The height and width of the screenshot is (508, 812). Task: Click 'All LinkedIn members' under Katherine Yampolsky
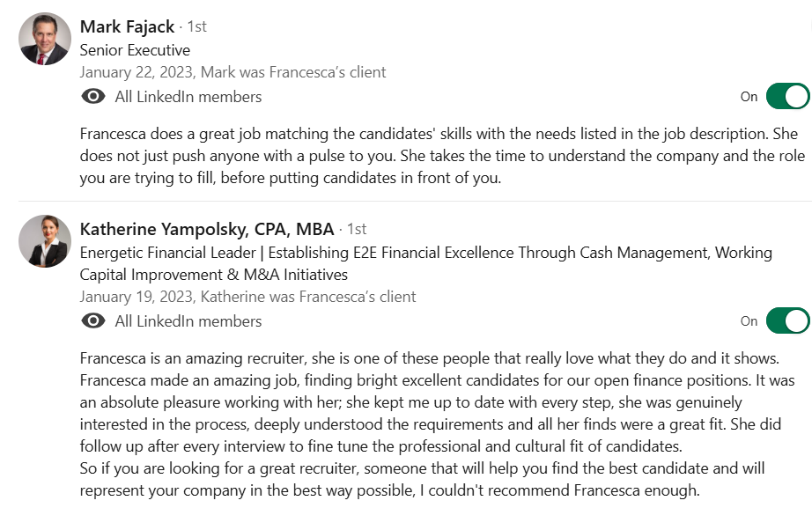[188, 321]
